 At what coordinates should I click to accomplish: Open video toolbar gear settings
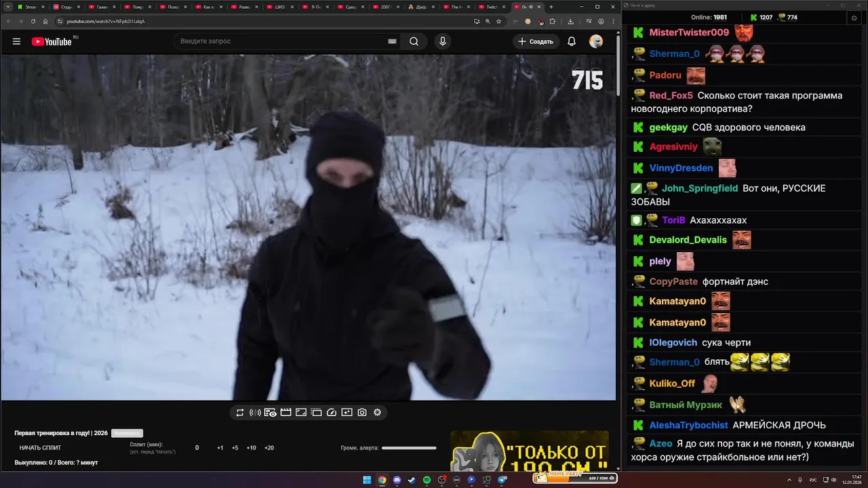[377, 412]
